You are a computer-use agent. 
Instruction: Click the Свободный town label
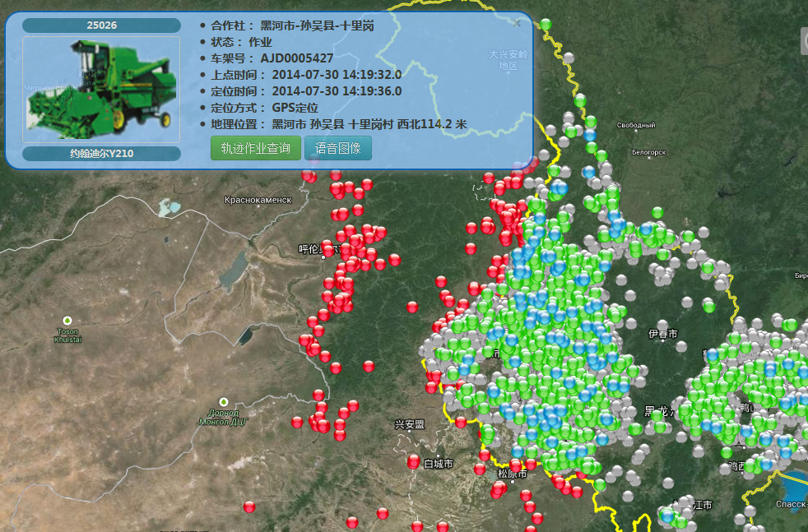point(636,125)
